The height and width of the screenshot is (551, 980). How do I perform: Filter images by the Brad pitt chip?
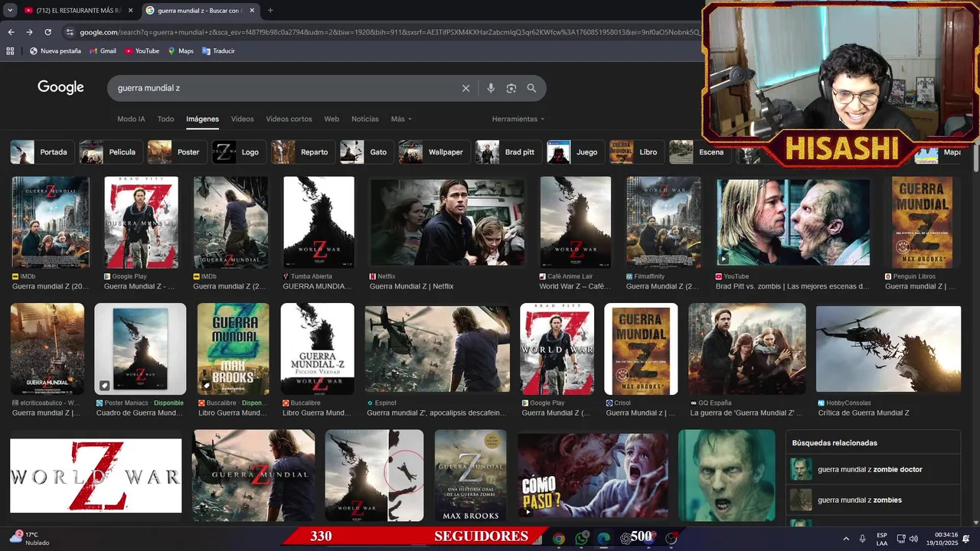(508, 152)
